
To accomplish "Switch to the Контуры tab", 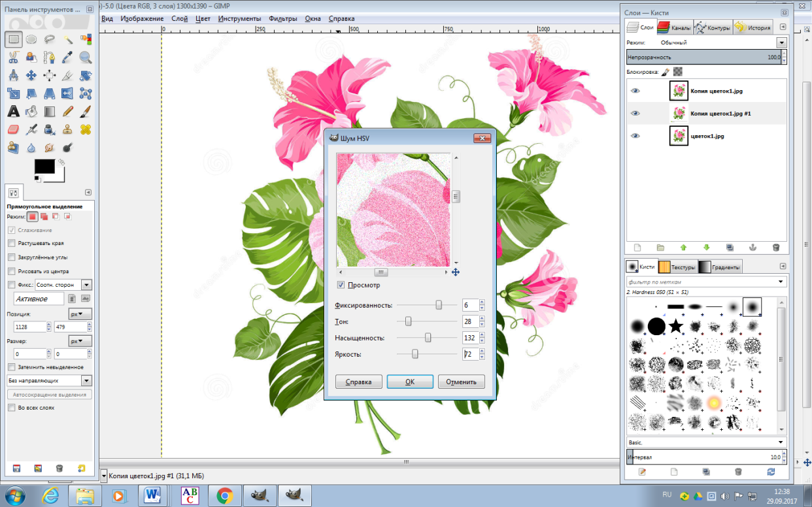I will 712,27.
